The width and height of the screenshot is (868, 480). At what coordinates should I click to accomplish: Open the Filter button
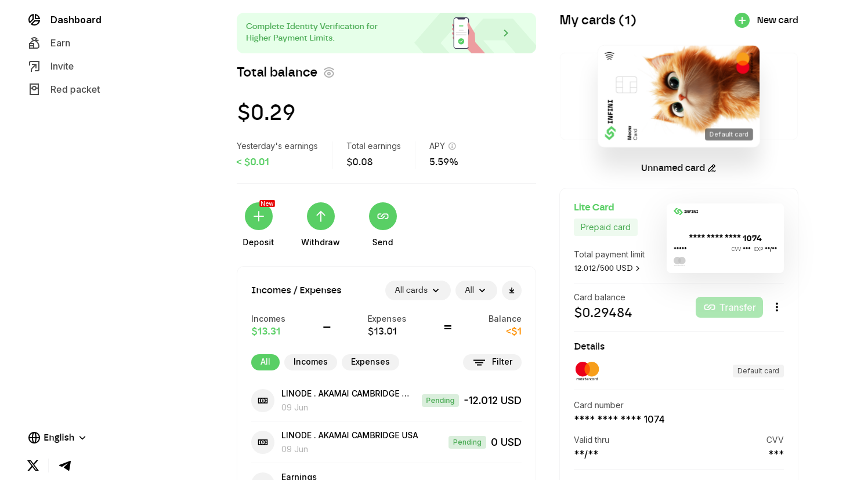(x=492, y=362)
